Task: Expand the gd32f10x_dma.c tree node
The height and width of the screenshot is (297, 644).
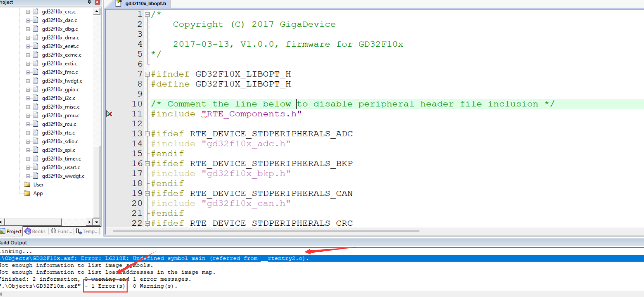Action: (28, 38)
